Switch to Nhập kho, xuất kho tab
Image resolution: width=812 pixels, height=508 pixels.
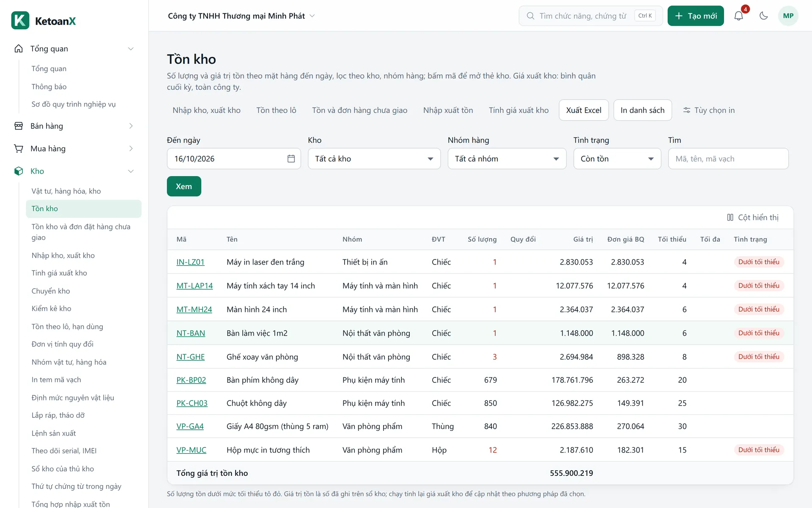[206, 110]
